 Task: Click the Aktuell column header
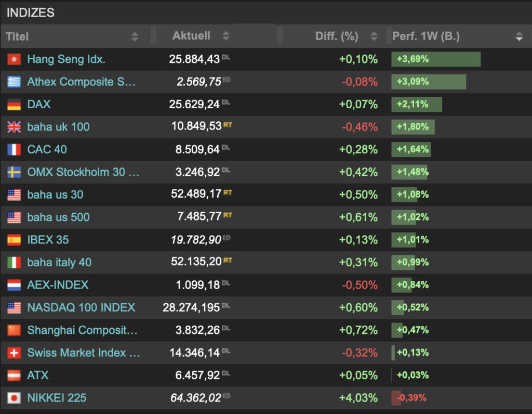(191, 36)
